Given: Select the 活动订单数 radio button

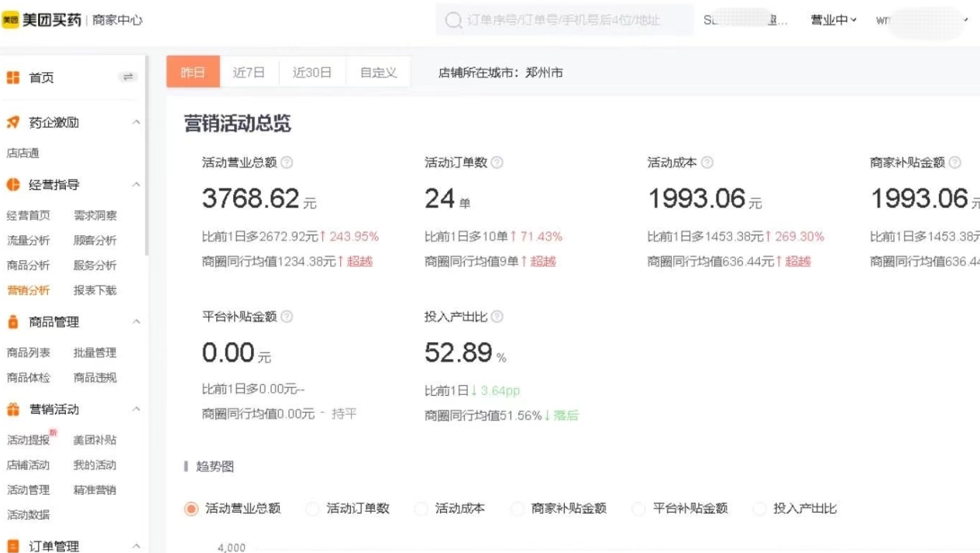Looking at the screenshot, I should 313,509.
